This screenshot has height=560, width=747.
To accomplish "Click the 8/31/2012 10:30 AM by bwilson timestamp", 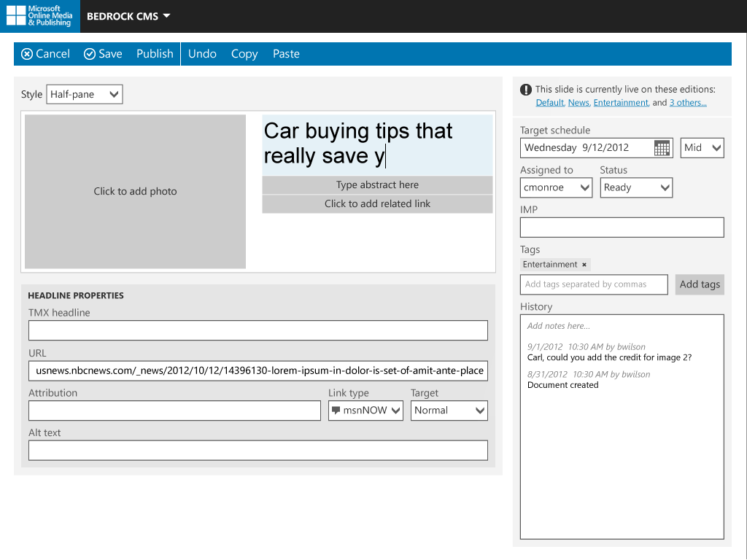I will [589, 374].
